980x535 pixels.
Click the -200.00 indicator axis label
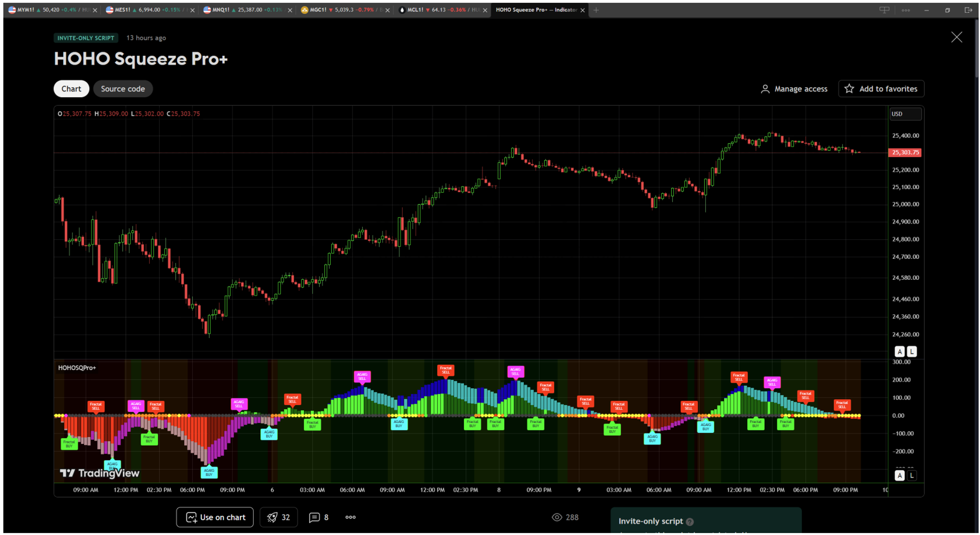pyautogui.click(x=903, y=452)
